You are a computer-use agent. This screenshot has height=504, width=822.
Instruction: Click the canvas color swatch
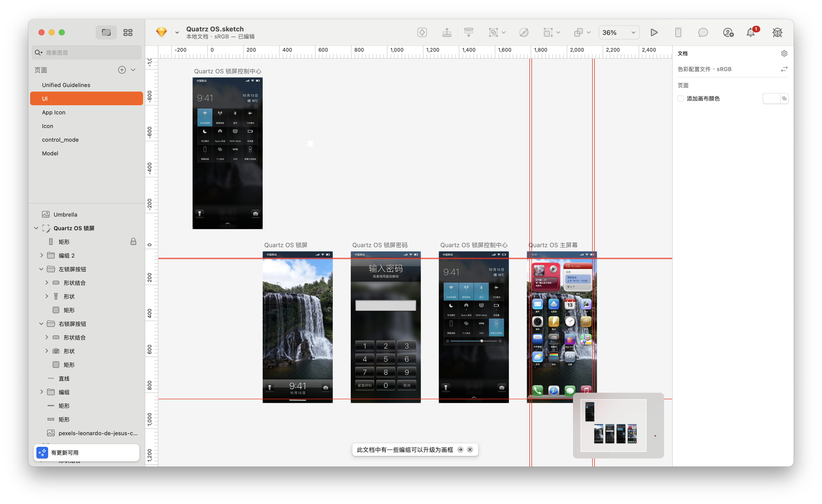[x=771, y=98]
